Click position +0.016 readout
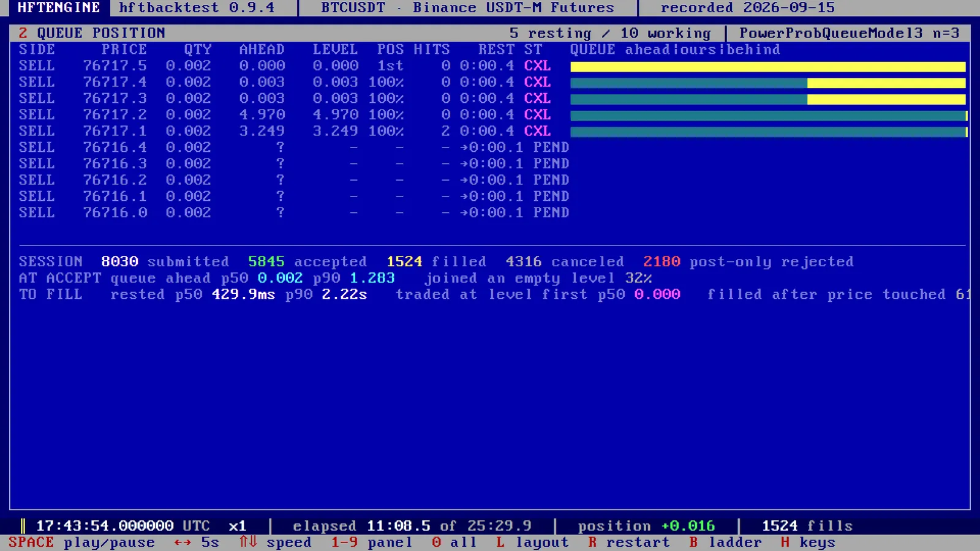This screenshot has height=551, width=980. coord(647,526)
